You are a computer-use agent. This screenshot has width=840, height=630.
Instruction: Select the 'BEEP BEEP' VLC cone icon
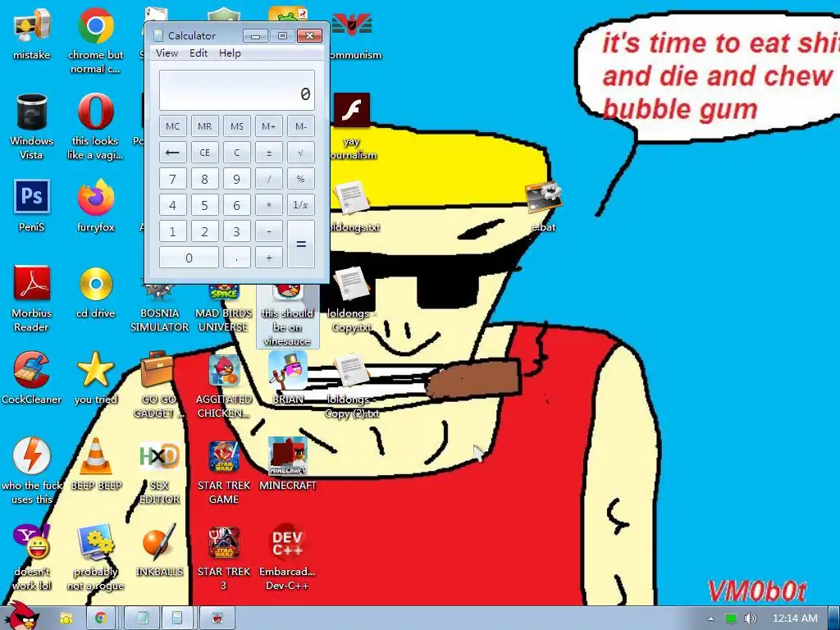click(96, 464)
